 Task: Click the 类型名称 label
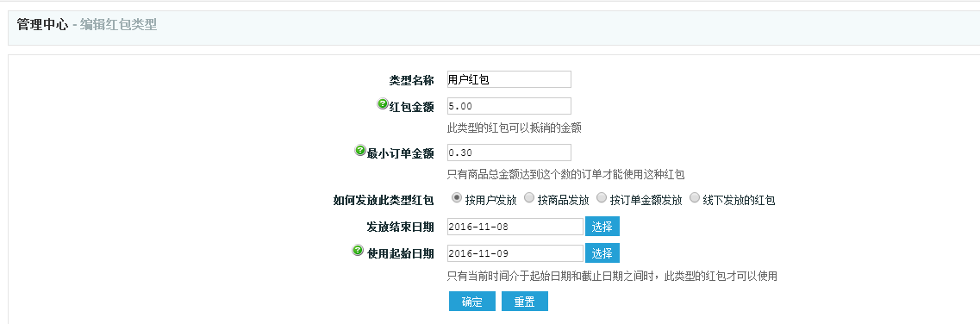(411, 80)
